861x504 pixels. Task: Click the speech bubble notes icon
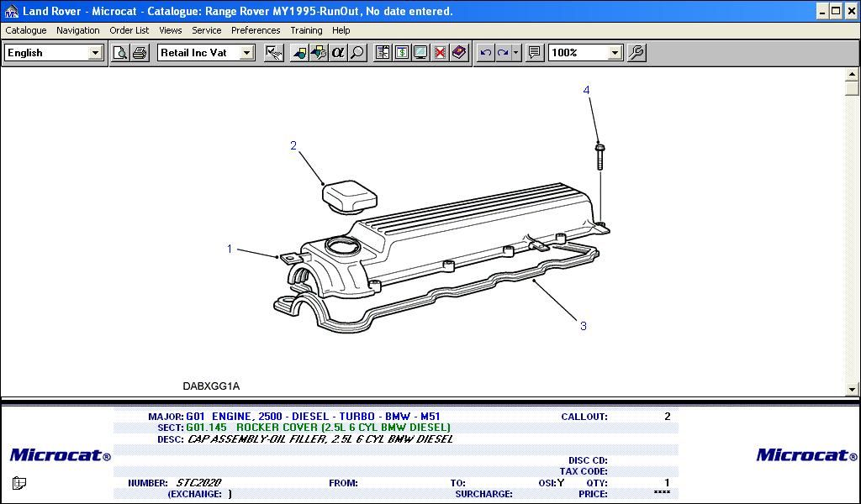coord(534,53)
